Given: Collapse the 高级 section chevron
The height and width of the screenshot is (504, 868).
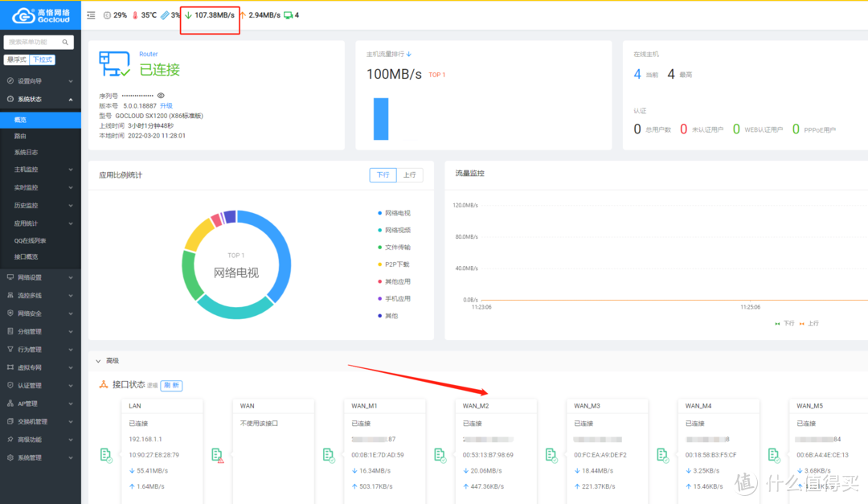Looking at the screenshot, I should [x=98, y=362].
